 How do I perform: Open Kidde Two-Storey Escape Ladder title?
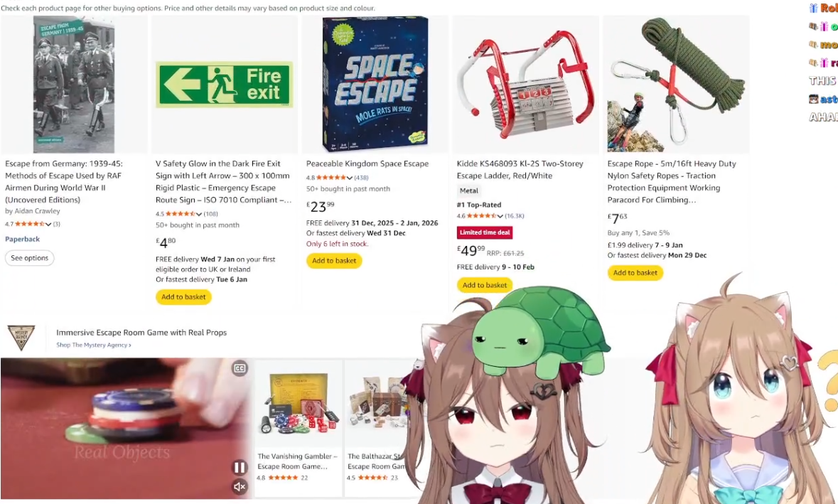[x=520, y=169]
